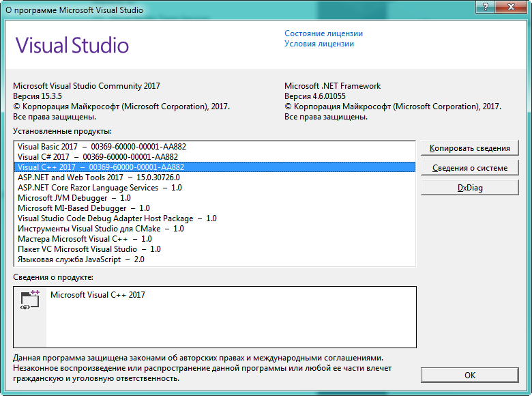
Task: Confirm the dialog with OK
Action: click(469, 375)
